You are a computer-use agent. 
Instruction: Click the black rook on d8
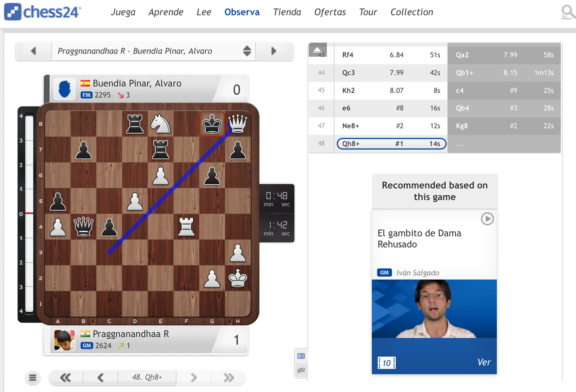coord(135,123)
